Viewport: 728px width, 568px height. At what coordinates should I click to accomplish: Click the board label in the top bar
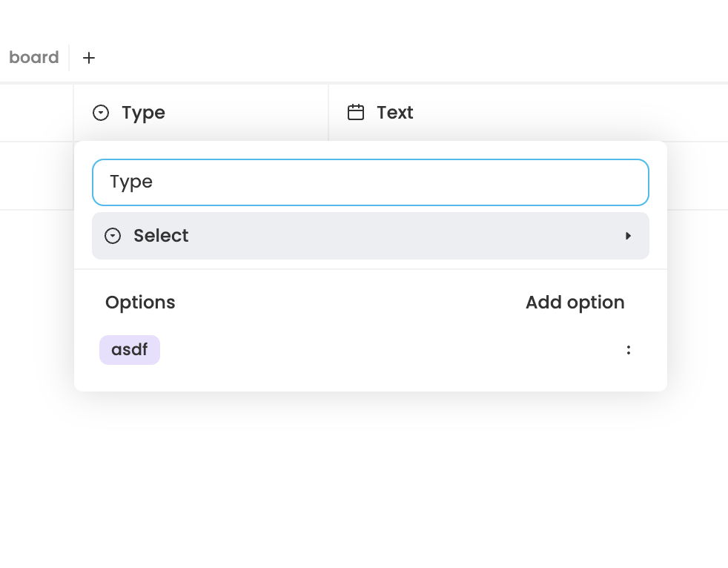(34, 57)
